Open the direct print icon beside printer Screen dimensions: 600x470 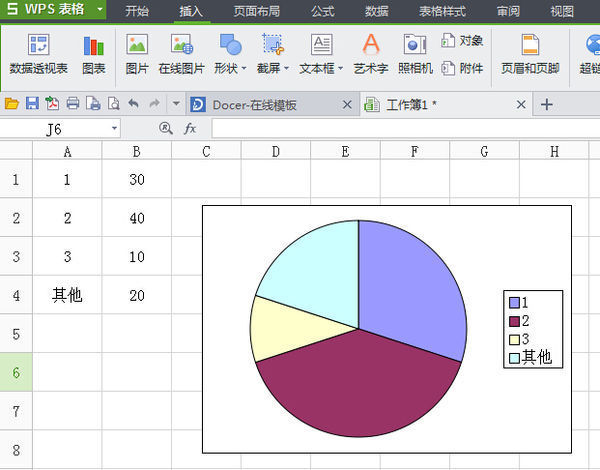tap(93, 103)
